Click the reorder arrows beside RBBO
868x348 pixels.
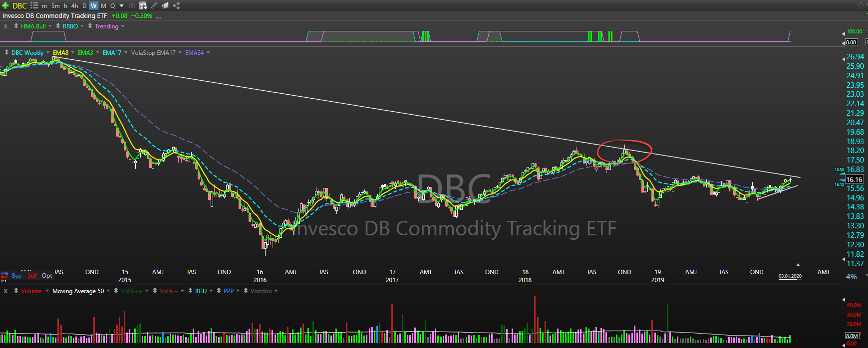click(x=58, y=26)
